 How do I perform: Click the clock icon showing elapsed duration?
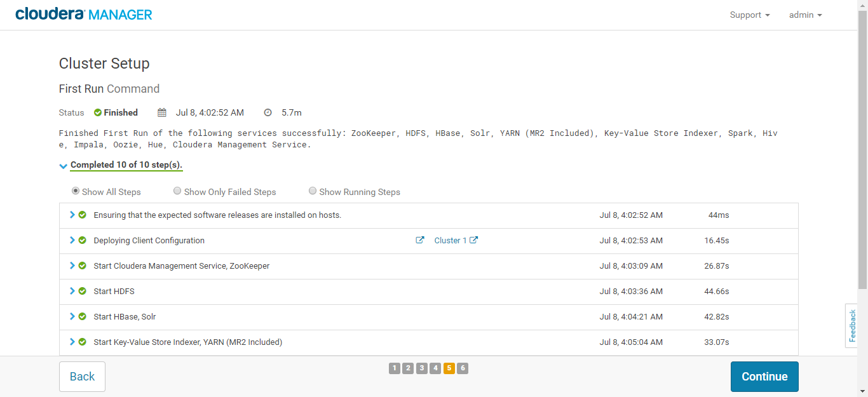point(268,112)
